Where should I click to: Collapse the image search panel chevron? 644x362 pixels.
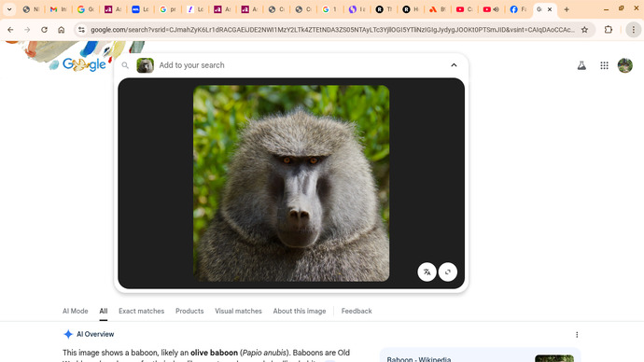click(x=454, y=65)
